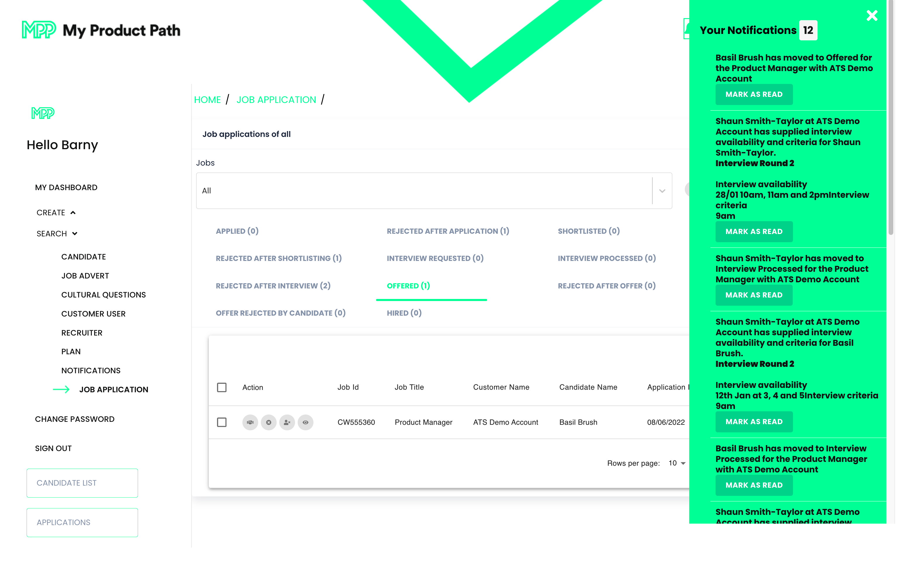
Task: Mark Basil Brush moved to Offered notification as read
Action: [x=754, y=94]
